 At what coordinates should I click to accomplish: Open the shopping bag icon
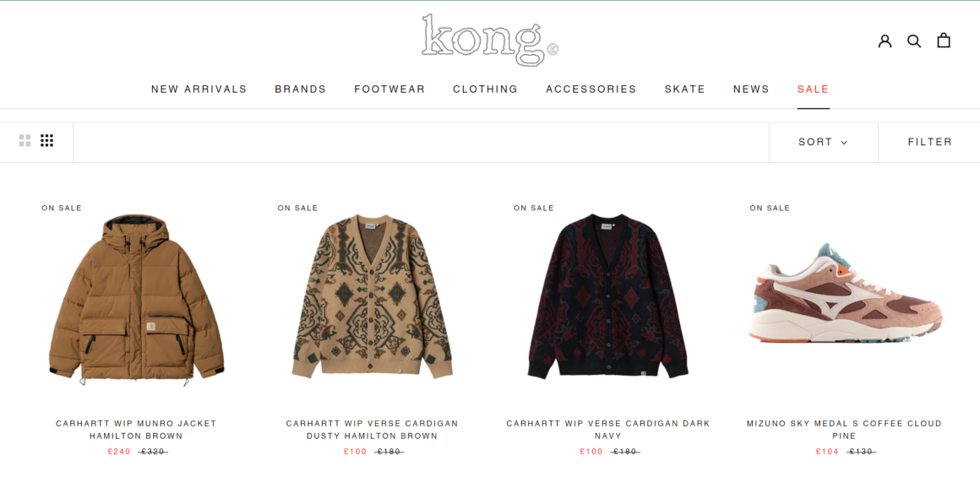pyautogui.click(x=943, y=41)
